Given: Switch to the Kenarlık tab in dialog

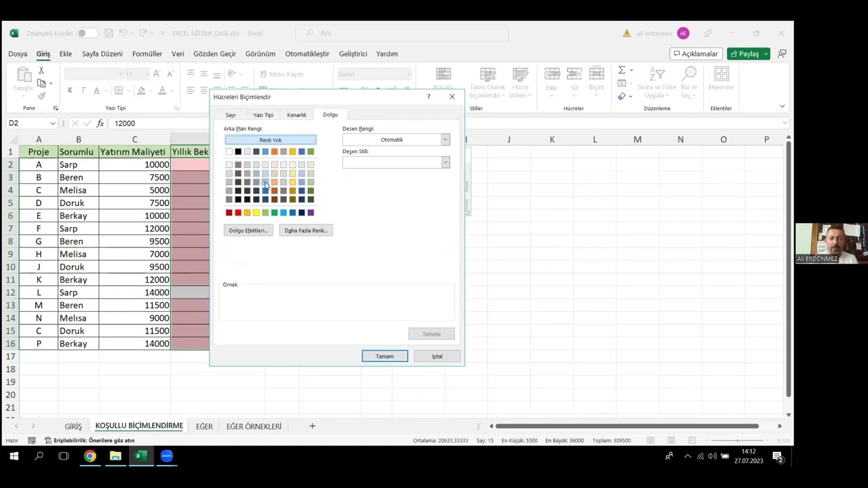Looking at the screenshot, I should click(296, 115).
